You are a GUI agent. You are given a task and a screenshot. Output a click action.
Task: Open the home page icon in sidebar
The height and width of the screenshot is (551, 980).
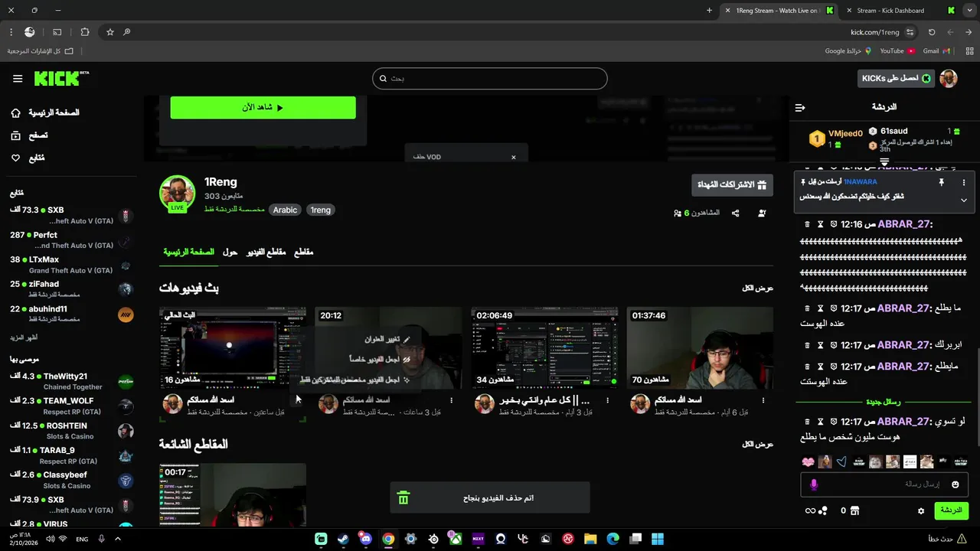(16, 113)
